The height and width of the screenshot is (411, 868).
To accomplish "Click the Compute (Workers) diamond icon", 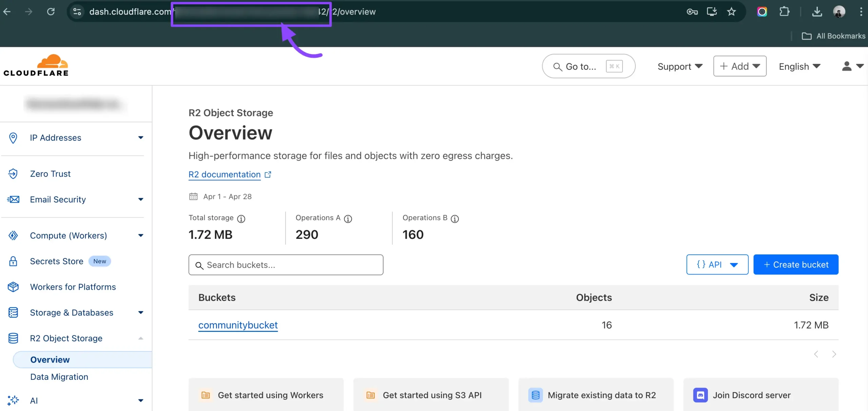I will (13, 235).
